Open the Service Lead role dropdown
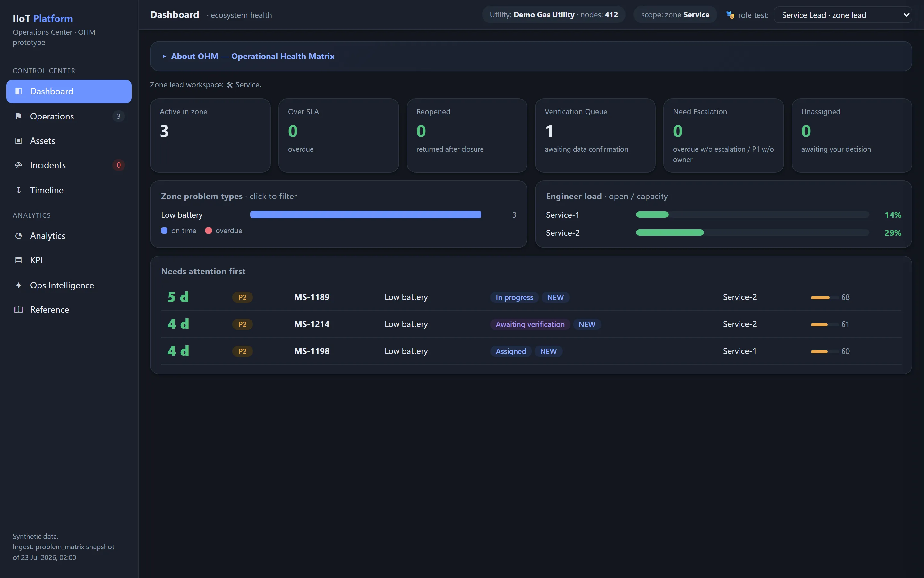The height and width of the screenshot is (578, 924). [x=843, y=15]
